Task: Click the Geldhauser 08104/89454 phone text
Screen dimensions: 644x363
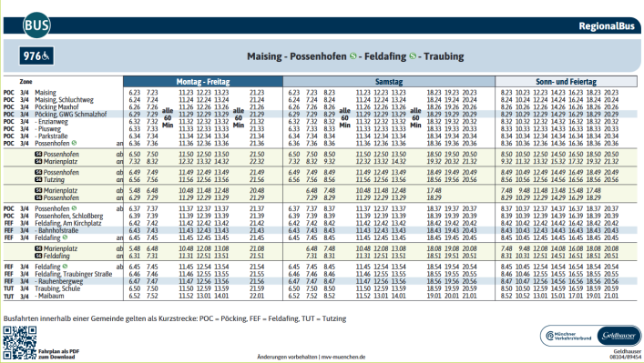Action: (x=626, y=355)
